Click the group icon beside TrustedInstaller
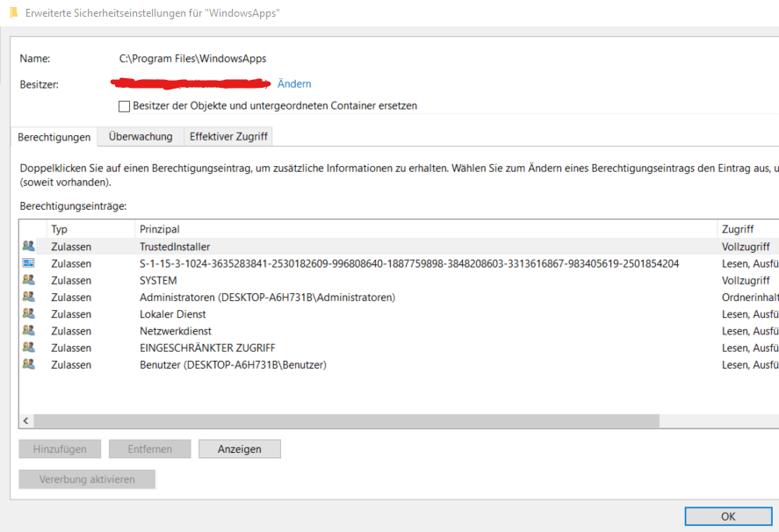 (29, 246)
